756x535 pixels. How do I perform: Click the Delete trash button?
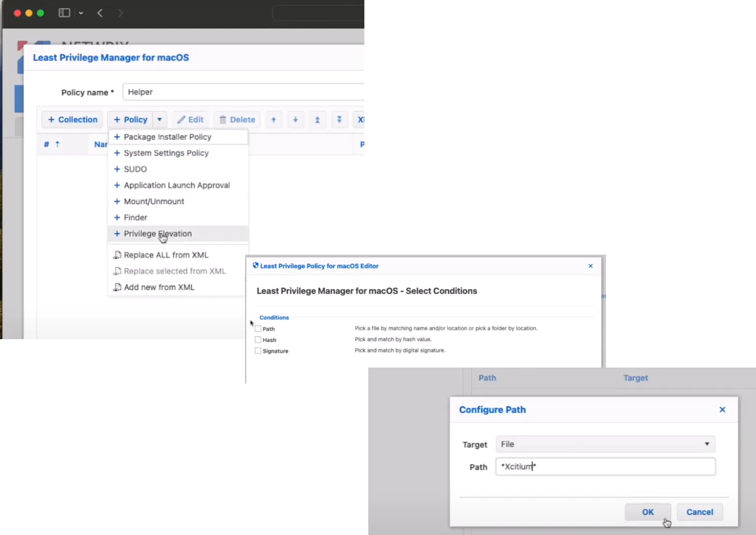click(x=237, y=120)
